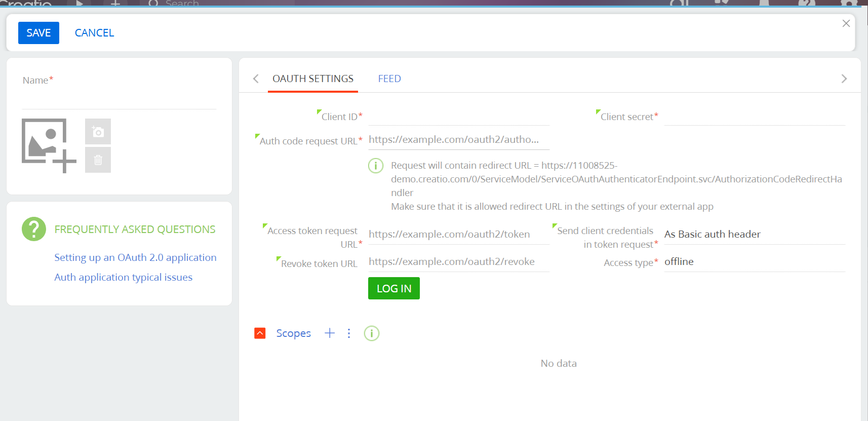This screenshot has height=421, width=868.
Task: Select the OAUTH SETTINGS tab
Action: [x=313, y=79]
